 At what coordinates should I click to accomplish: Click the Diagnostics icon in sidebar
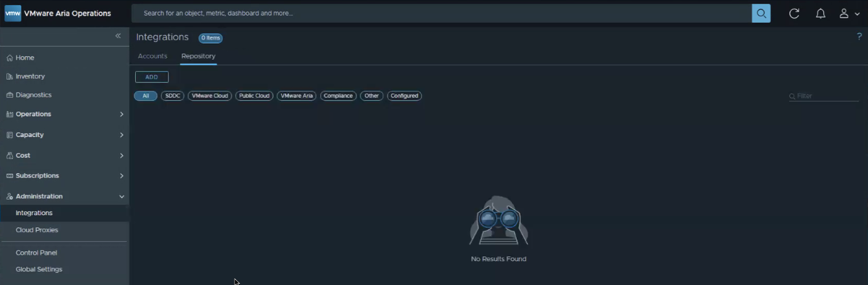pos(10,95)
